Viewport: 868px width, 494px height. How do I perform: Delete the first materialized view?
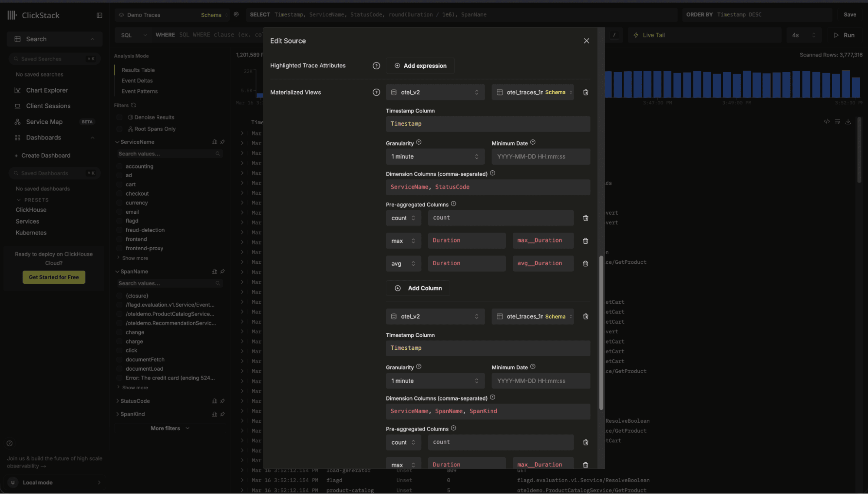click(x=585, y=93)
